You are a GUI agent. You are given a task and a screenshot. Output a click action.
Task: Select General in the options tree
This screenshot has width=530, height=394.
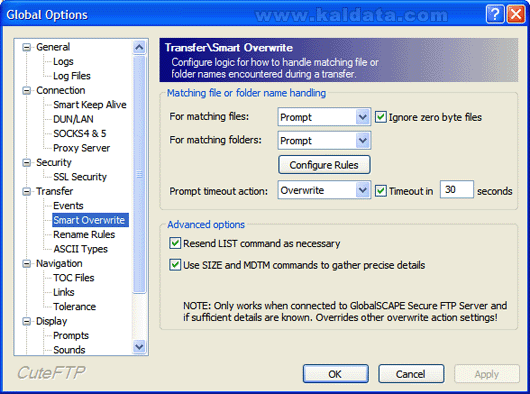53,47
